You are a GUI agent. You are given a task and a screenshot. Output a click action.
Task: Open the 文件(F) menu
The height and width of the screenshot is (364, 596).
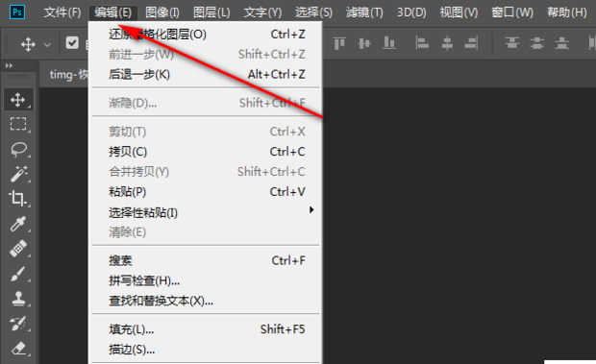click(62, 12)
